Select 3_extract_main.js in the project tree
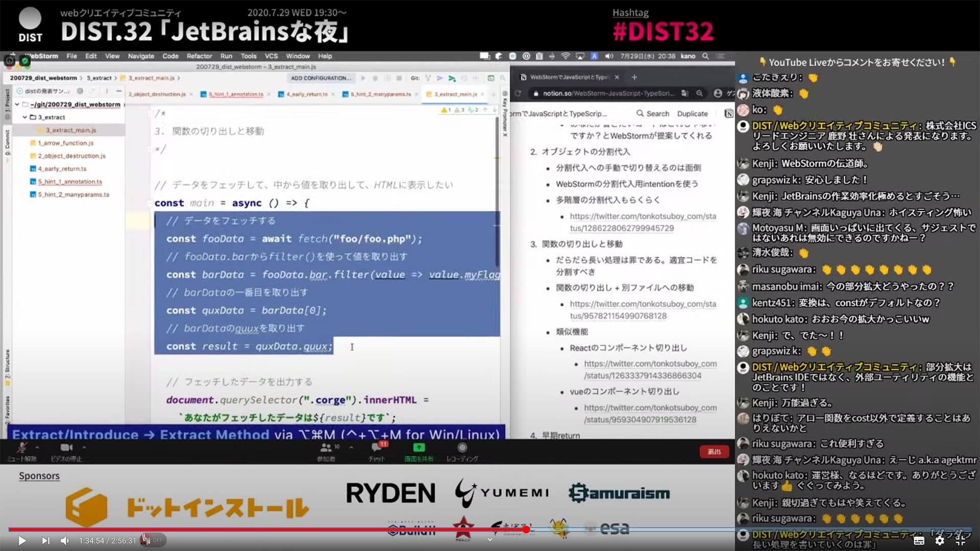The width and height of the screenshot is (980, 551). click(x=70, y=130)
